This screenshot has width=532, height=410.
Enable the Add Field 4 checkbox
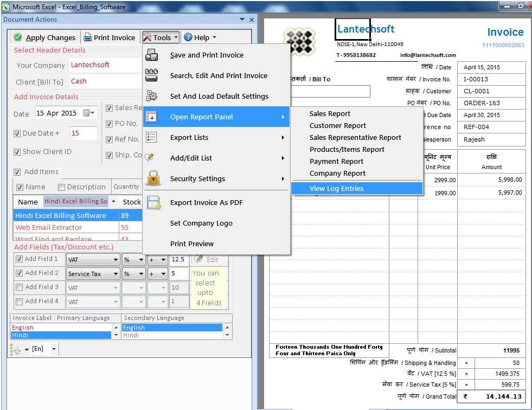pos(20,302)
